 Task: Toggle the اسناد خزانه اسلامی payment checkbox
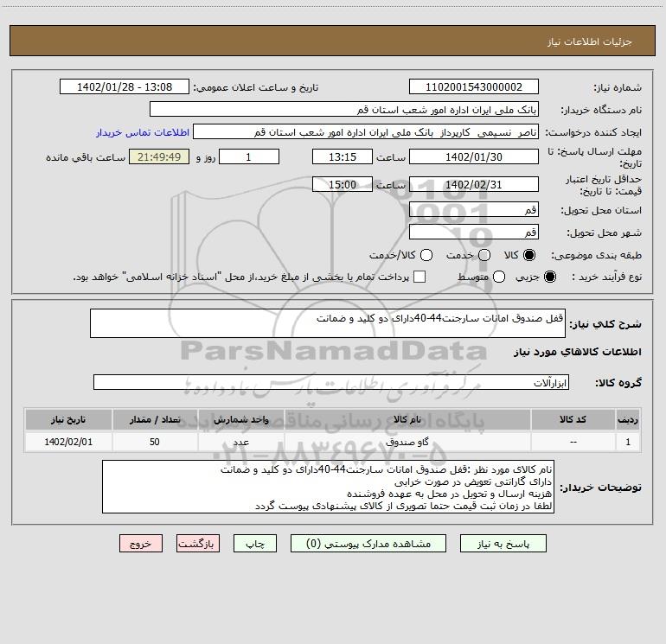(419, 277)
